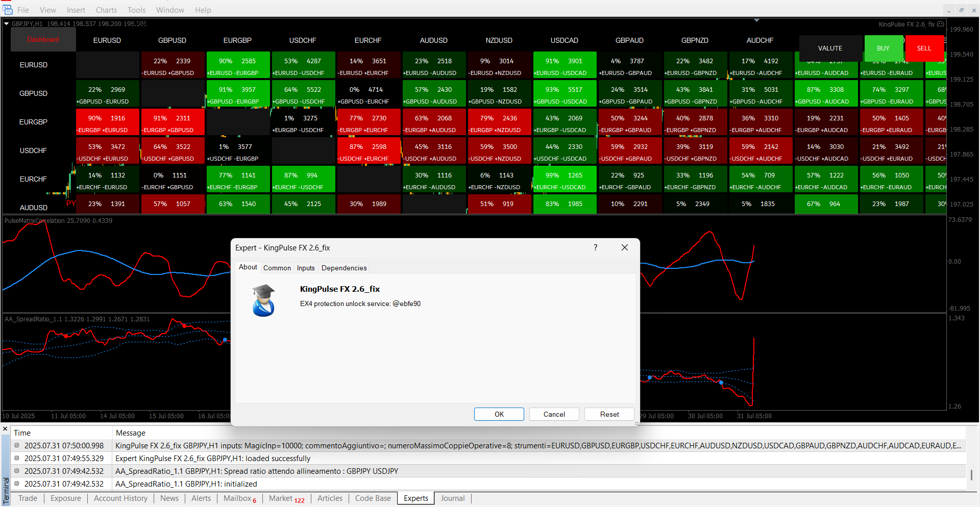
Task: Click the help question mark in the Expert dialog
Action: coord(595,247)
